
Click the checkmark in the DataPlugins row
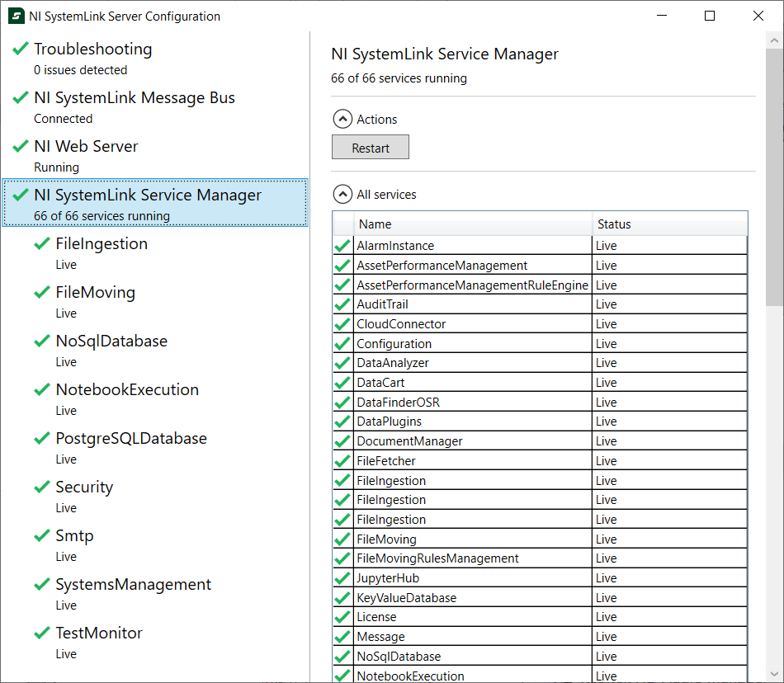click(x=342, y=422)
